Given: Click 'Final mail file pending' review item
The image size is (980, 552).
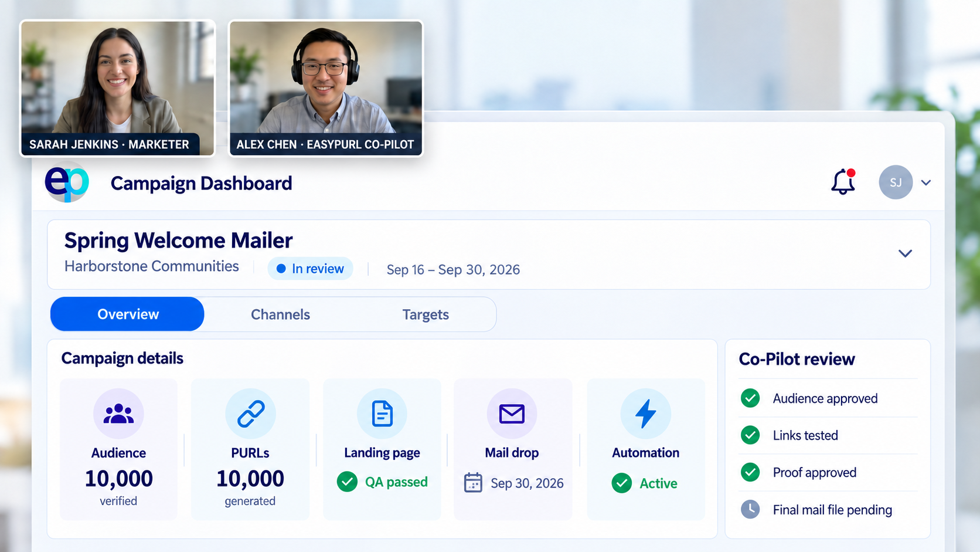Looking at the screenshot, I should (832, 510).
